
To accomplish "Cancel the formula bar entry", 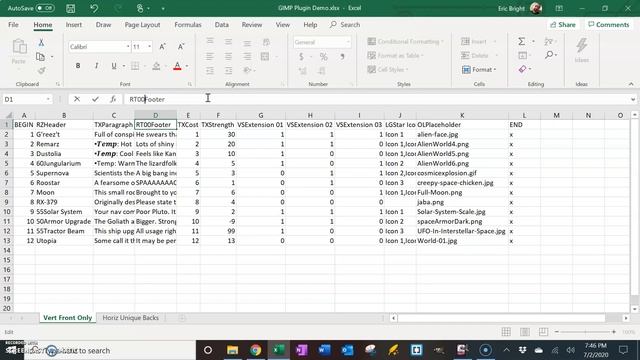I will click(77, 99).
